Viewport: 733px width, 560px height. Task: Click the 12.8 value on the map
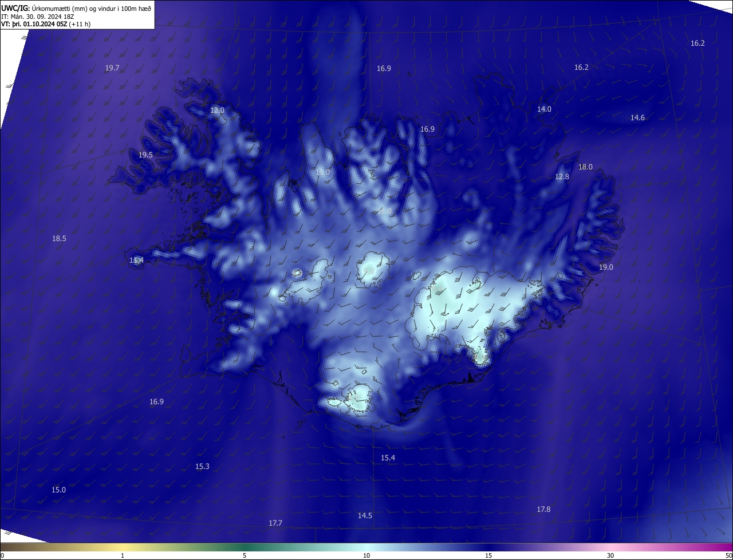coord(562,176)
